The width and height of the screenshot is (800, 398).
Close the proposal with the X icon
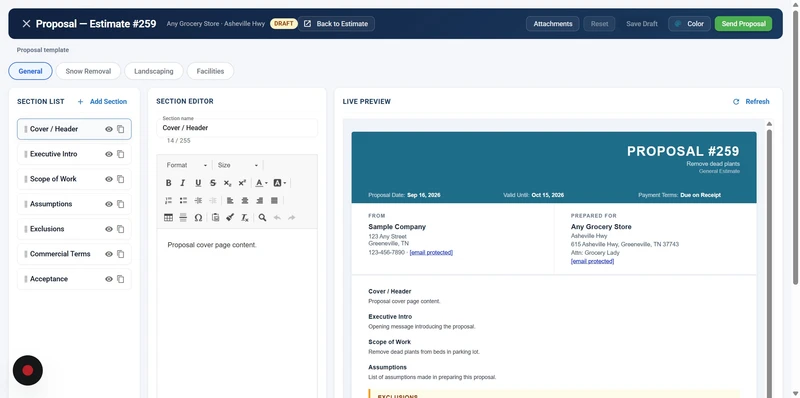[27, 23]
